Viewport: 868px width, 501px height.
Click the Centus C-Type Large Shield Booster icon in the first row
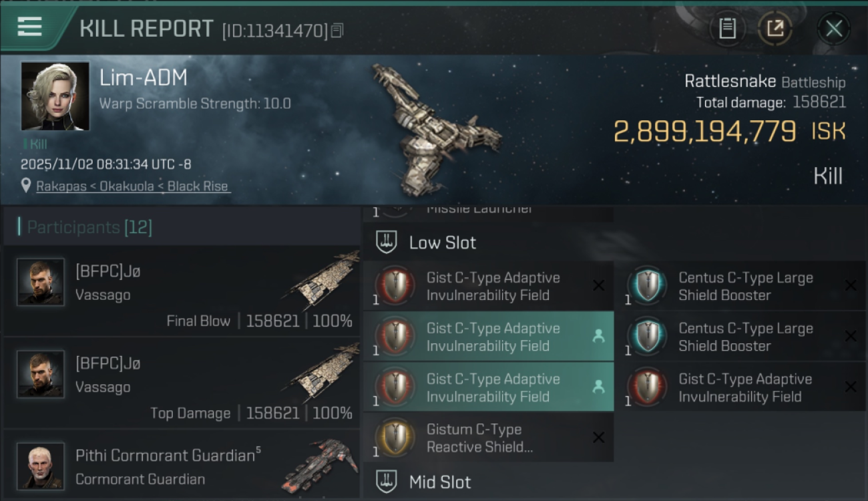(647, 286)
